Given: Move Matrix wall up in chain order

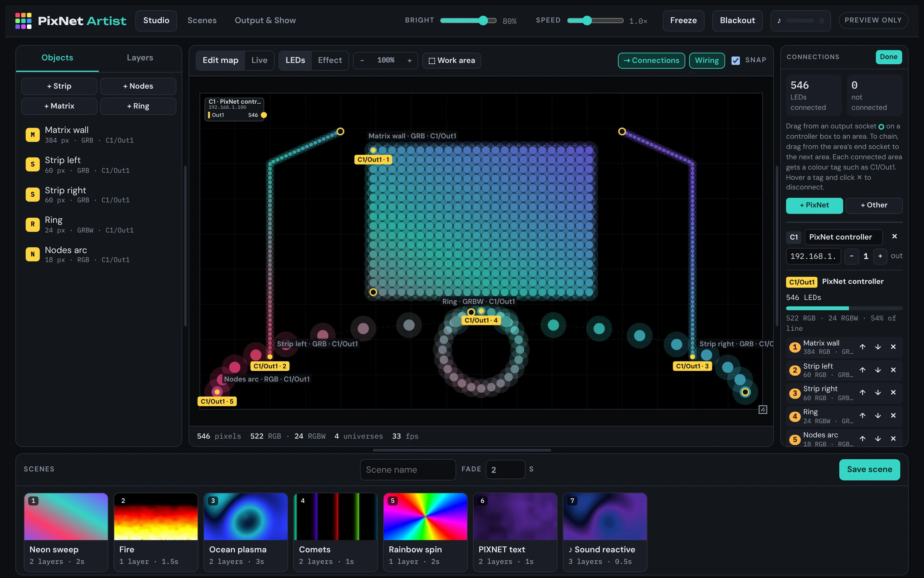Looking at the screenshot, I should coord(862,347).
